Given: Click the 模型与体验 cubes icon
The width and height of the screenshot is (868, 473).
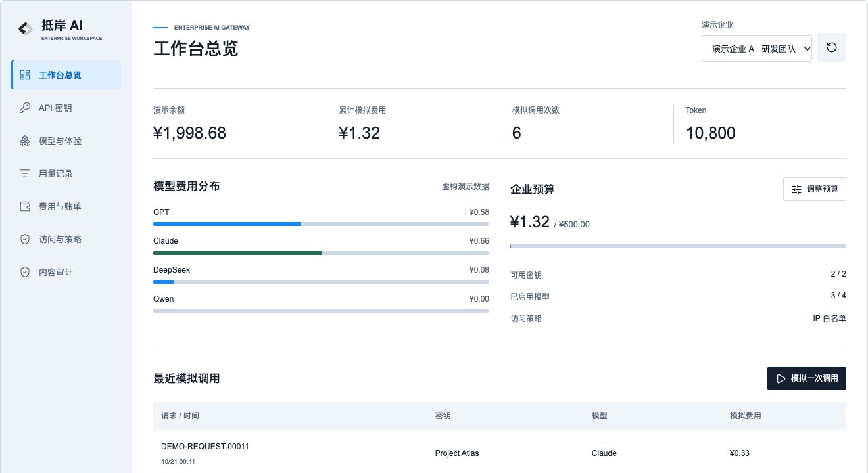Looking at the screenshot, I should pyautogui.click(x=26, y=141).
